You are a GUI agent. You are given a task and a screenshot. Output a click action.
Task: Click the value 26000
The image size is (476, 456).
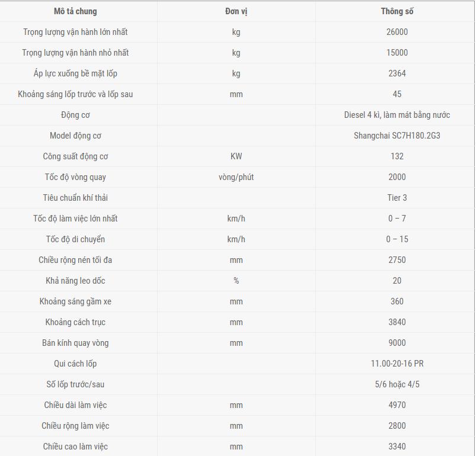[397, 32]
